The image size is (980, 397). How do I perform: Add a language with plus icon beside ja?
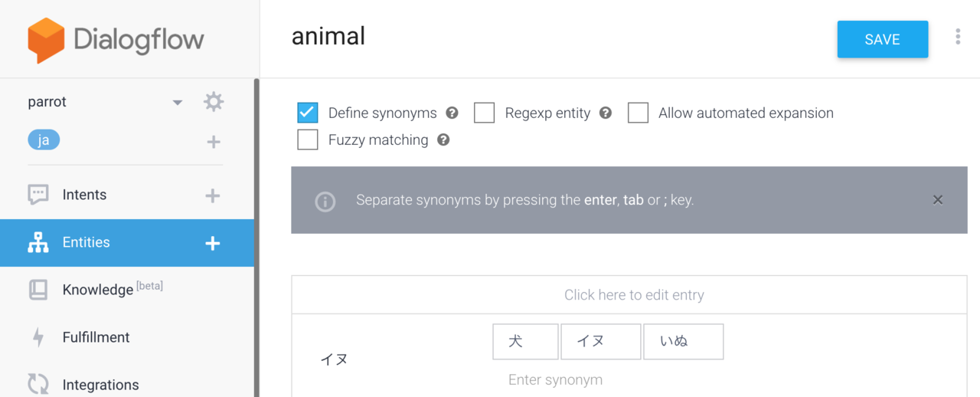pos(214,142)
